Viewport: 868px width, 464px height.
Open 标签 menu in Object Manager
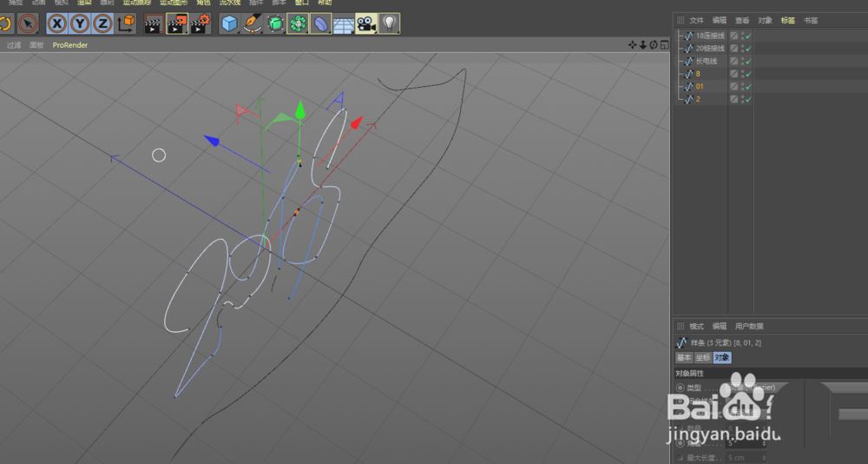(788, 21)
